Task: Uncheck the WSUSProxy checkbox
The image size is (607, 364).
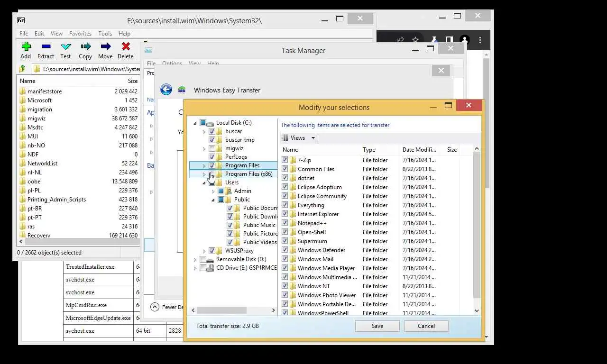Action: click(212, 251)
